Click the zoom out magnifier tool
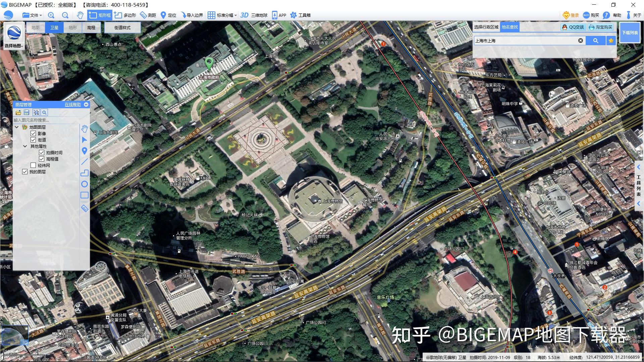644x362 pixels. [65, 15]
